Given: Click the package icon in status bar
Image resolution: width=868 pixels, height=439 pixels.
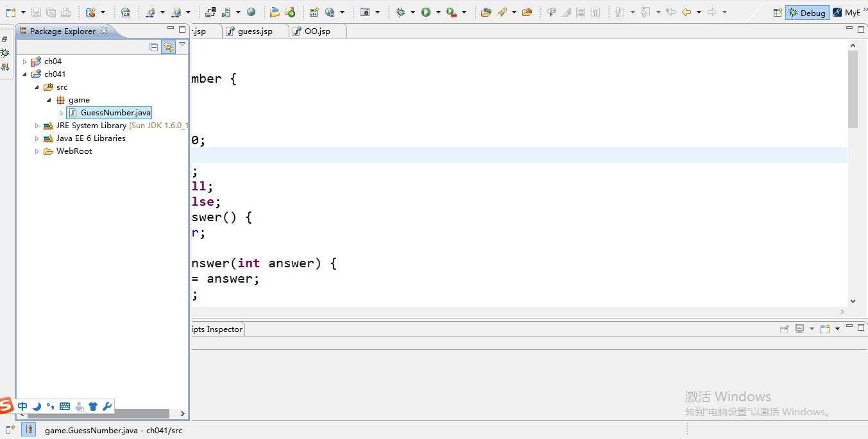Looking at the screenshot, I should point(28,429).
